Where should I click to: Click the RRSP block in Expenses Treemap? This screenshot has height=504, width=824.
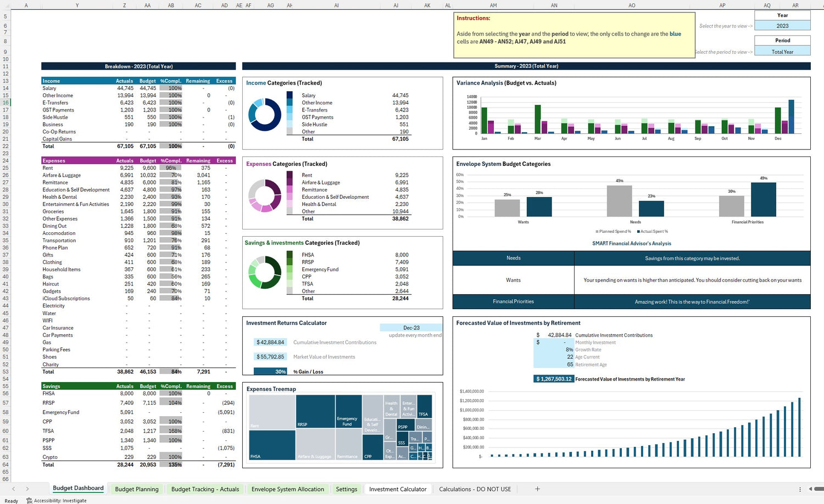315,411
